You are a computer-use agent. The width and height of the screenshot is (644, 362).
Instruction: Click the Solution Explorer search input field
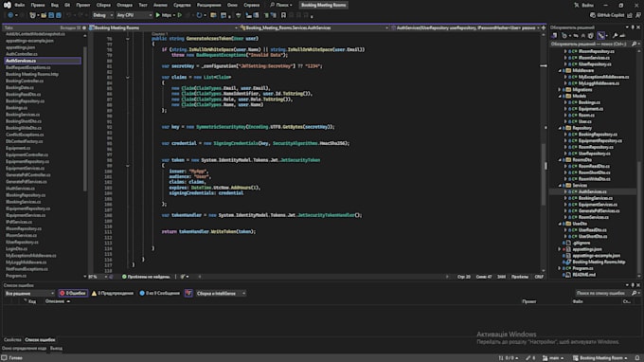point(591,44)
